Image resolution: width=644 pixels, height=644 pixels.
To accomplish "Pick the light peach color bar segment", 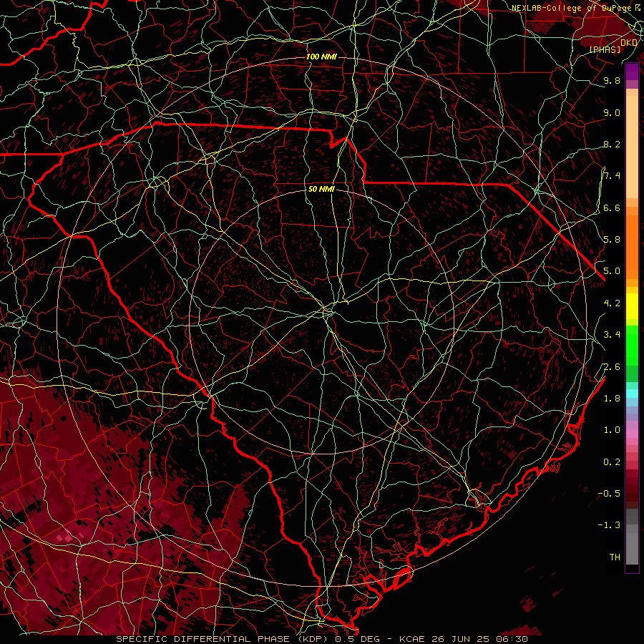I will coord(632,147).
